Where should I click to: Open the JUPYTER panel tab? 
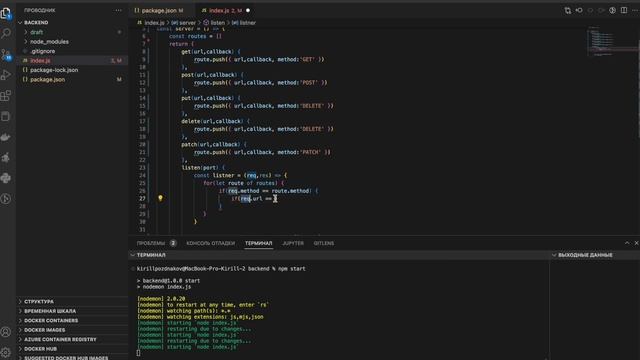pyautogui.click(x=293, y=243)
